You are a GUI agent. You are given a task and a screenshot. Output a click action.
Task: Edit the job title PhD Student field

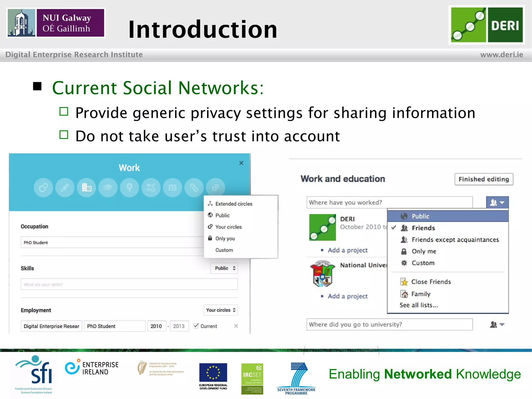(x=115, y=326)
